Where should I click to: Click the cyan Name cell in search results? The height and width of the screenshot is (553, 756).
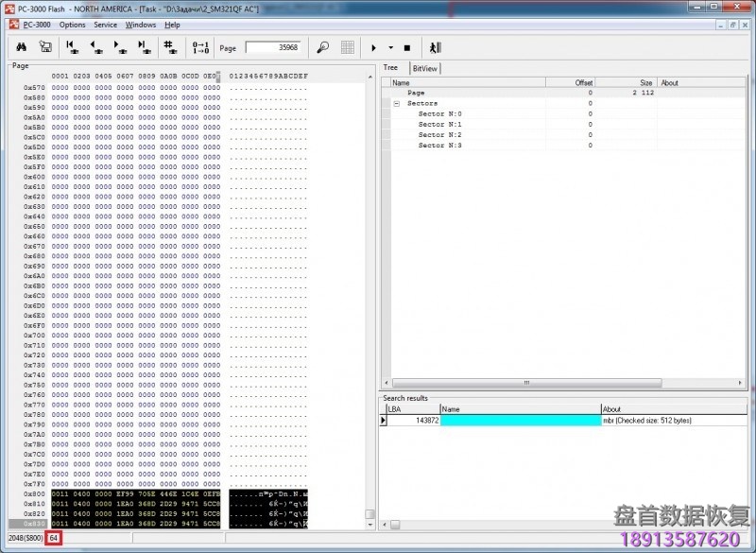[520, 421]
